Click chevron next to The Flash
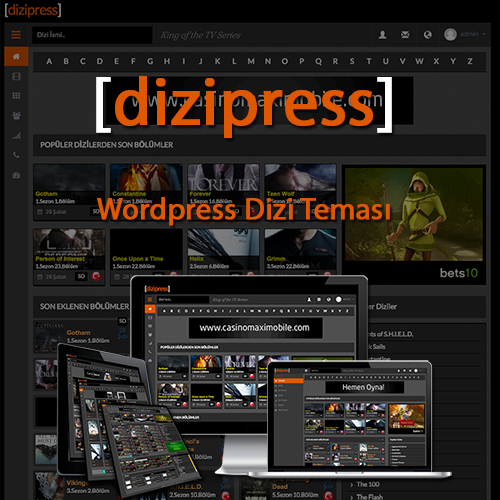 [352, 497]
